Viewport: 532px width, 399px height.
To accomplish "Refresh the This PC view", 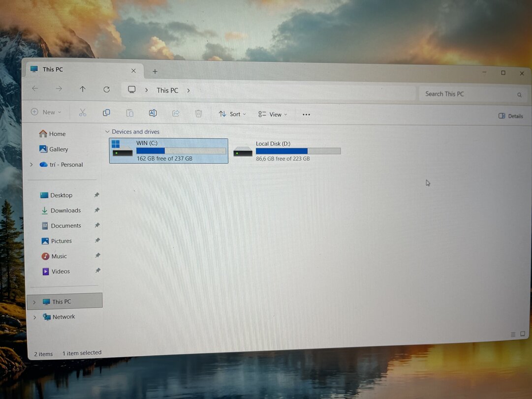I will point(106,89).
